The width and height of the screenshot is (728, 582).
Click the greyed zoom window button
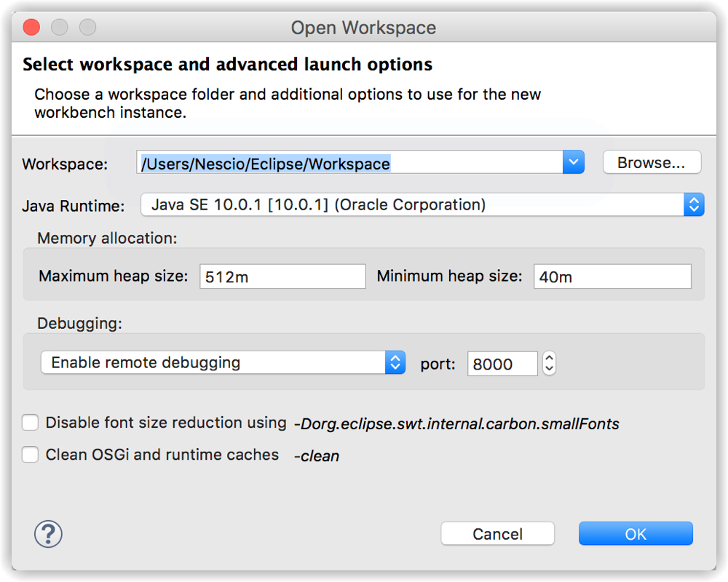(x=88, y=27)
